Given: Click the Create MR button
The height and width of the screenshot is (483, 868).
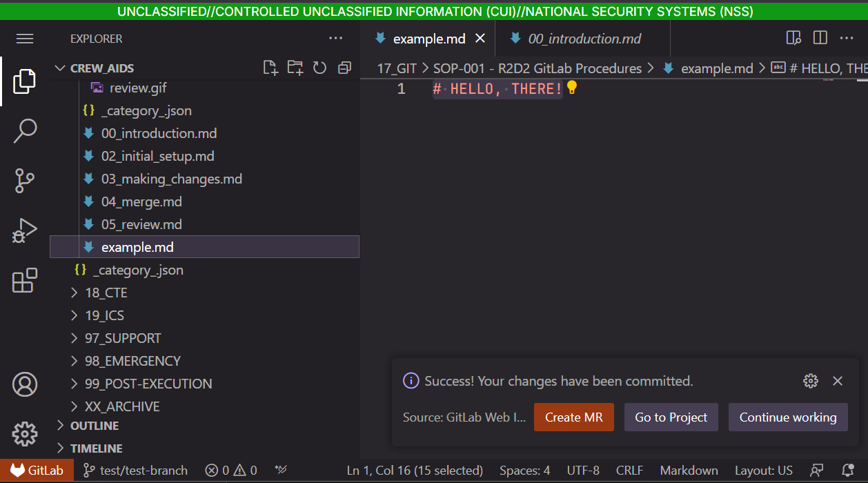Looking at the screenshot, I should (574, 417).
